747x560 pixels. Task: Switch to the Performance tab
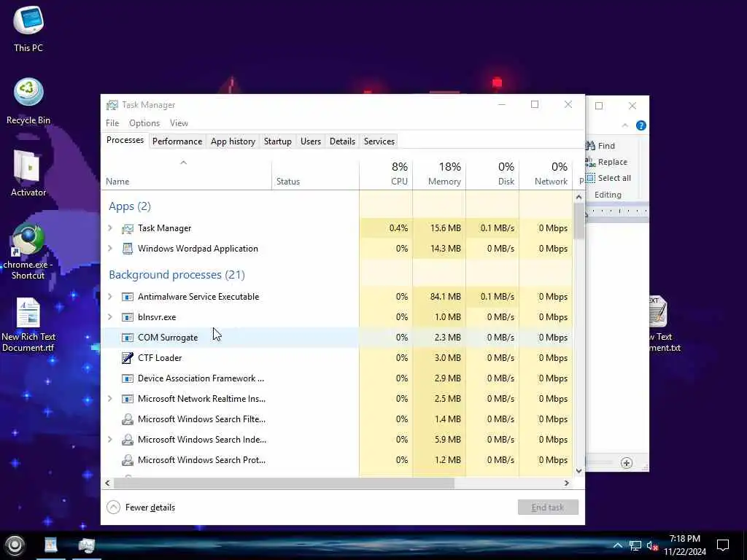tap(177, 141)
